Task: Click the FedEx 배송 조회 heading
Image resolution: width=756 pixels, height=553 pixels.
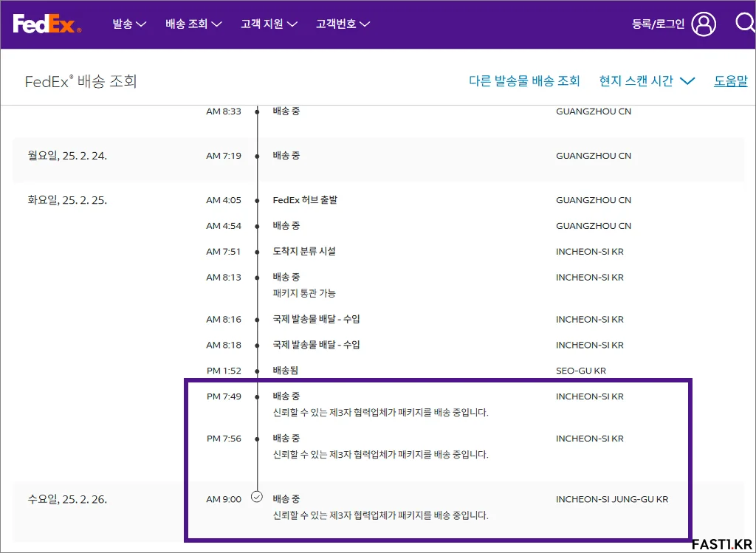Action: (81, 81)
